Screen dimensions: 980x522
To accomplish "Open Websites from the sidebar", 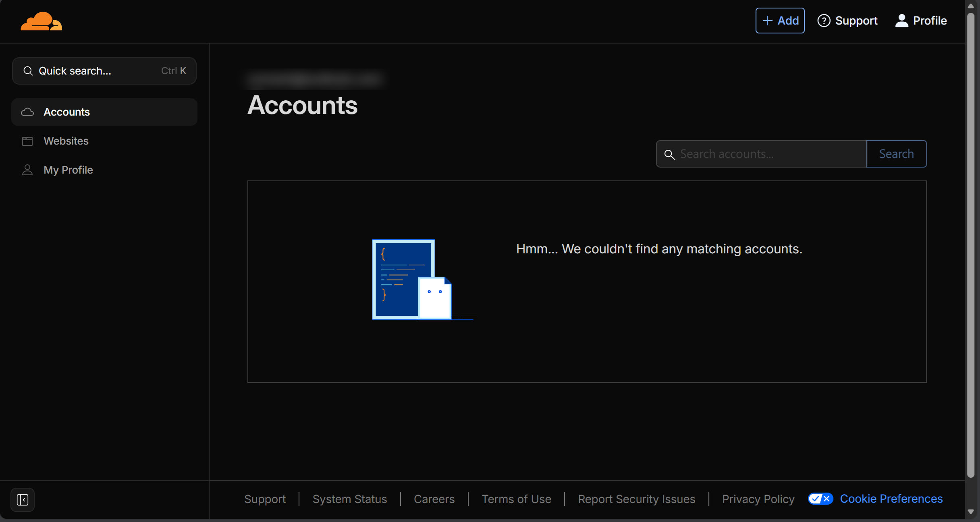I will click(x=66, y=141).
